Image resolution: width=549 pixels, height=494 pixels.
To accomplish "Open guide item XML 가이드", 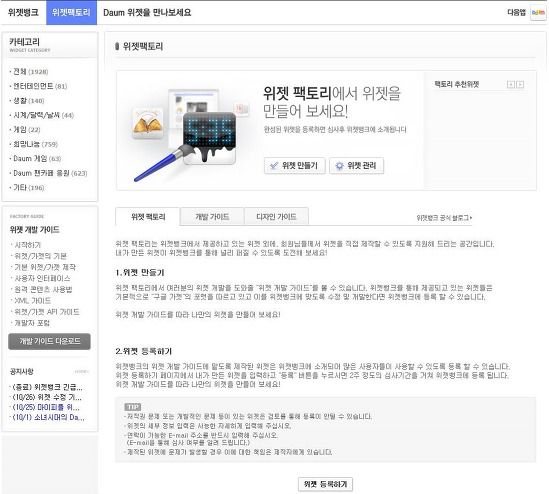I will (x=33, y=301).
